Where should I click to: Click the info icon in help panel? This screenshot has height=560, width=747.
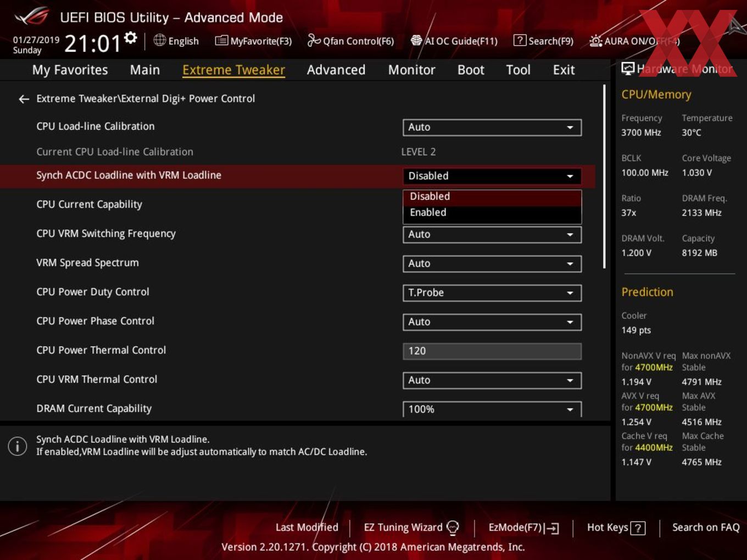coord(18,446)
